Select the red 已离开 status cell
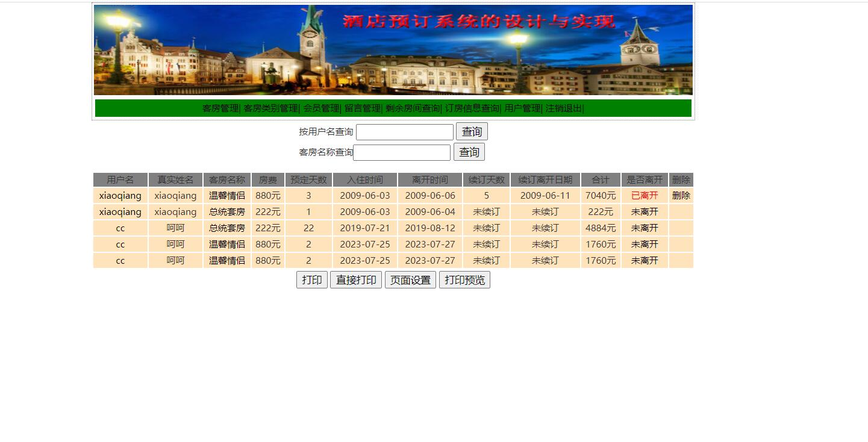Screen dimensions: 868x442 click(x=645, y=196)
